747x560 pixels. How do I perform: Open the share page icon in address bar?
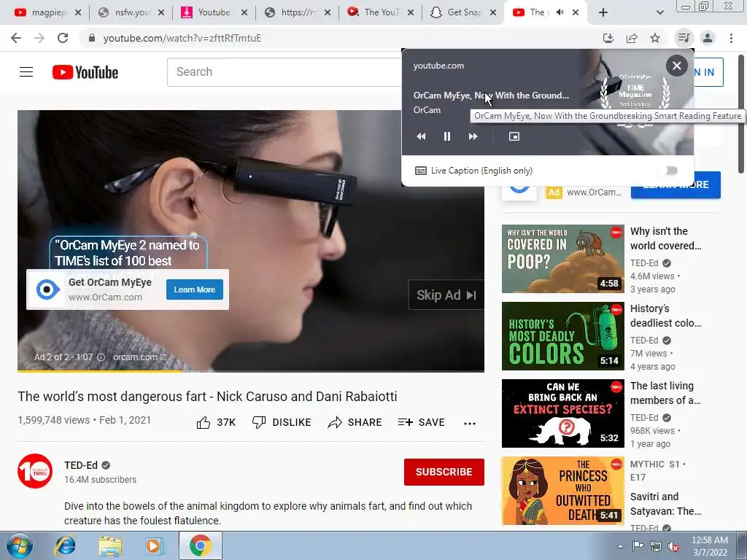[632, 38]
